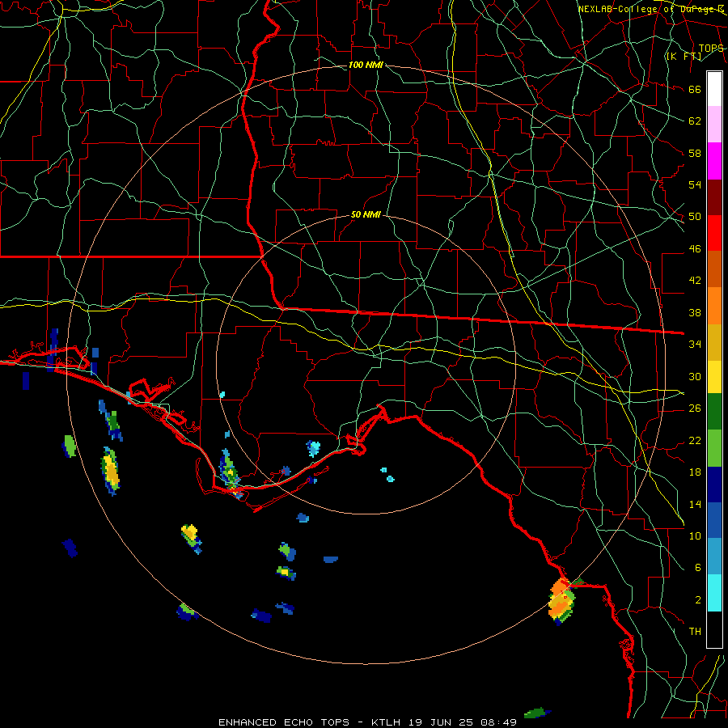
Task: Click the "50 NMI" range ring label
Action: pos(366,214)
